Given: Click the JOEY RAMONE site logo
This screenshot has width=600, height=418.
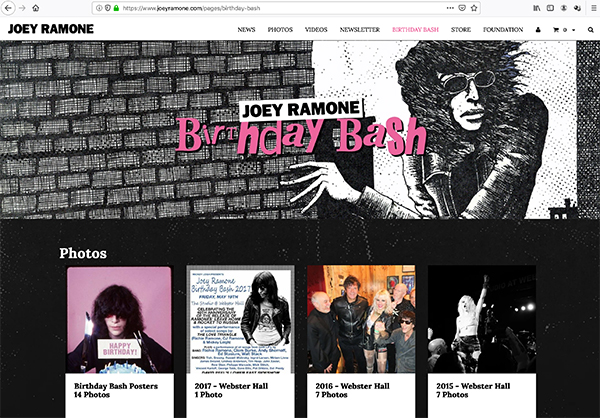Looking at the screenshot, I should 51,29.
